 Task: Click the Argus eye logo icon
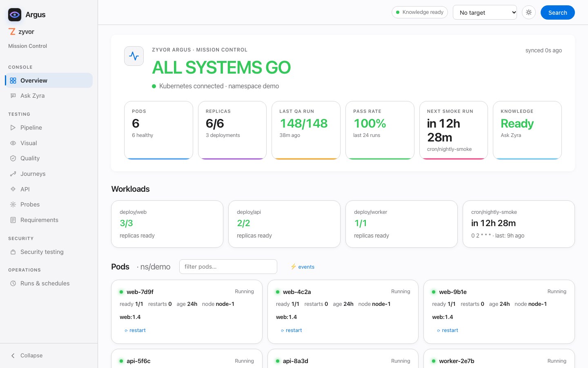point(15,15)
